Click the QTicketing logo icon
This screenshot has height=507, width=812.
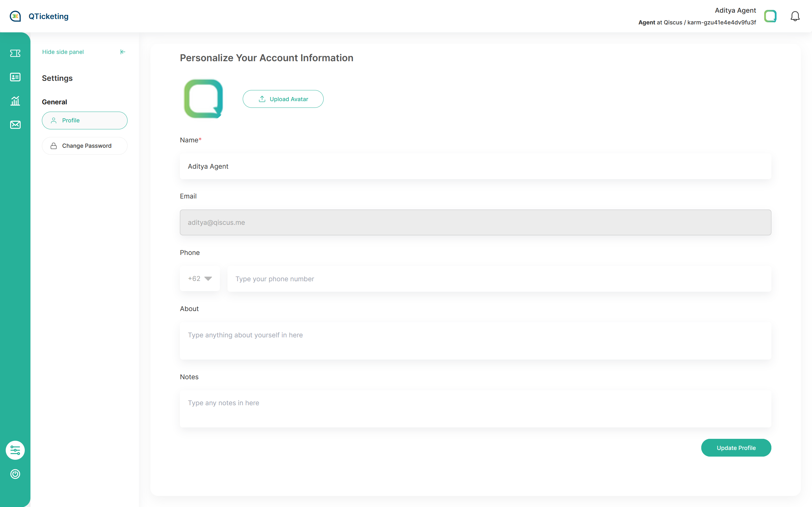click(x=15, y=16)
